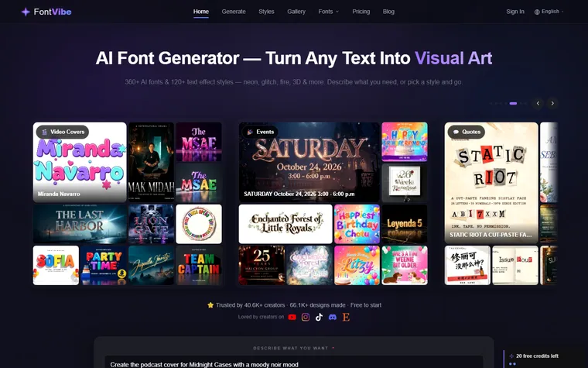Open the Home tab
588x368 pixels.
tap(201, 12)
